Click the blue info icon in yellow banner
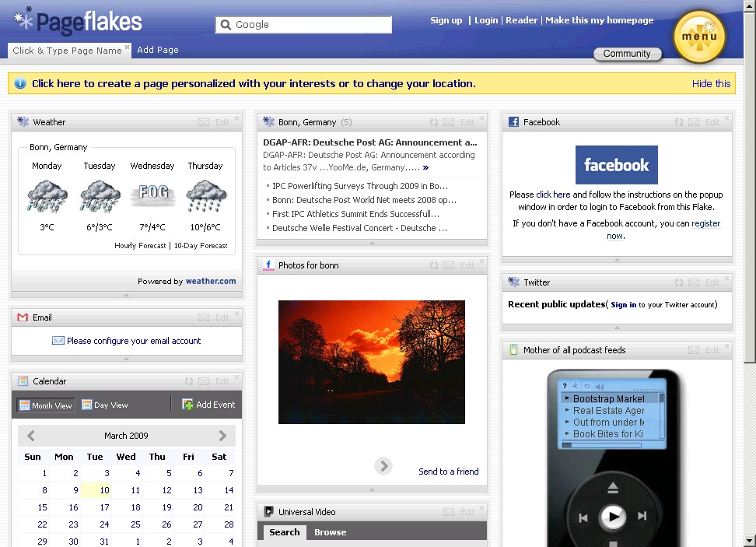The height and width of the screenshot is (547, 756). [x=20, y=83]
